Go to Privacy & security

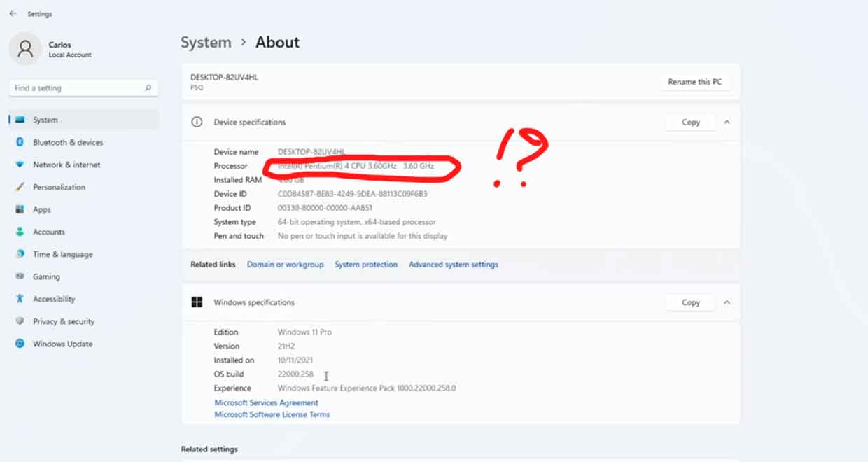pos(64,321)
